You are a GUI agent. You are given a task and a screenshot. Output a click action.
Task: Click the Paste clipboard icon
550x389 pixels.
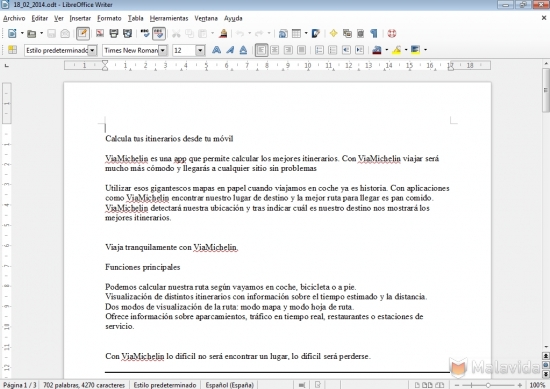click(203, 34)
